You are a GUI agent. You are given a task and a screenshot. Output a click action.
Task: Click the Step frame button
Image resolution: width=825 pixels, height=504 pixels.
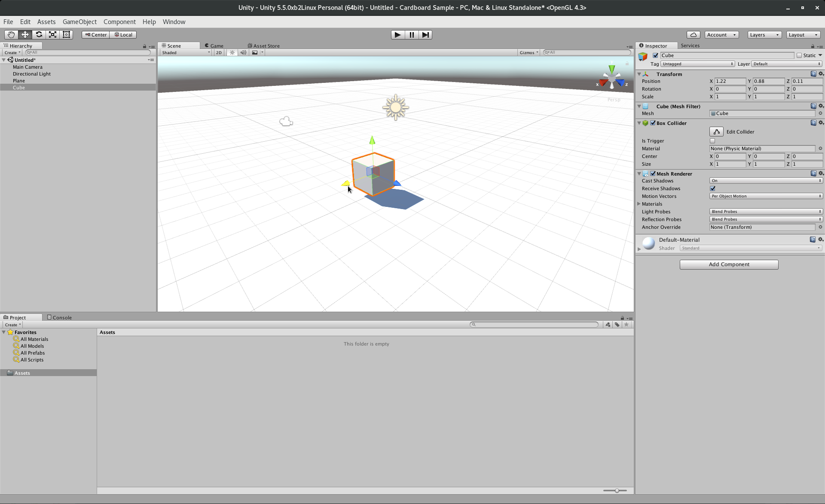click(x=425, y=35)
